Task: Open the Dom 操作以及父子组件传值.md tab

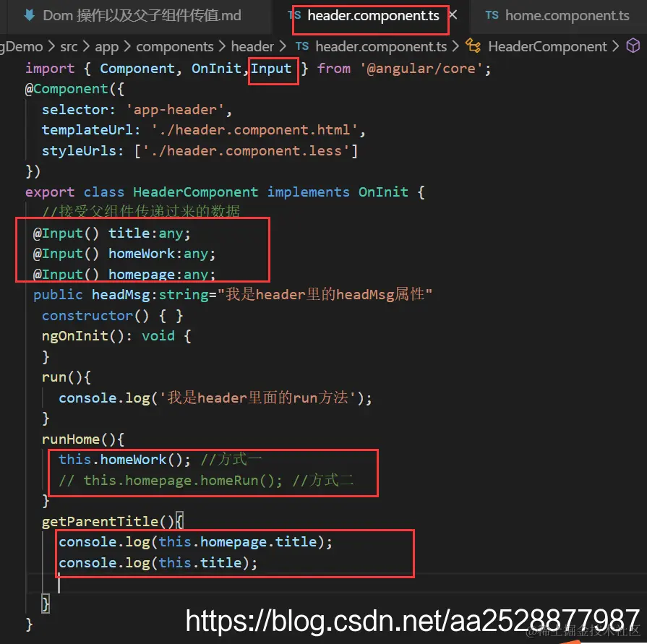Action: [142, 16]
